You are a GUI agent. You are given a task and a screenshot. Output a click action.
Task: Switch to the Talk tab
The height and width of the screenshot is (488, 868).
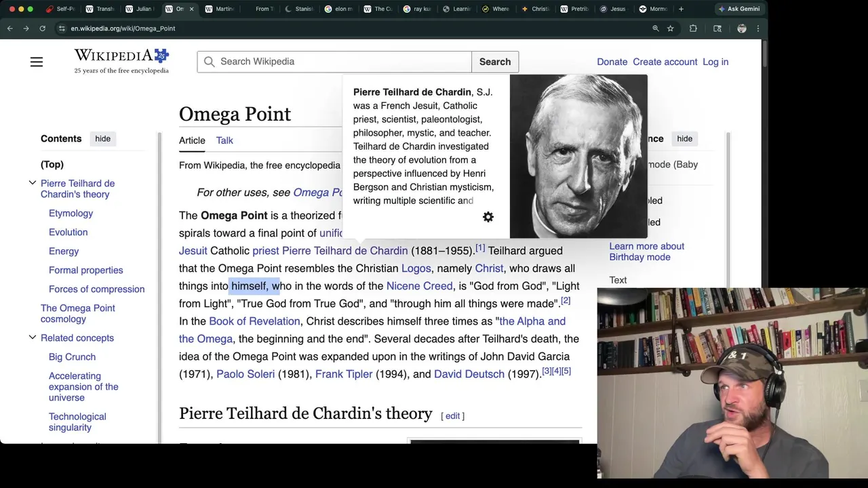click(224, 140)
